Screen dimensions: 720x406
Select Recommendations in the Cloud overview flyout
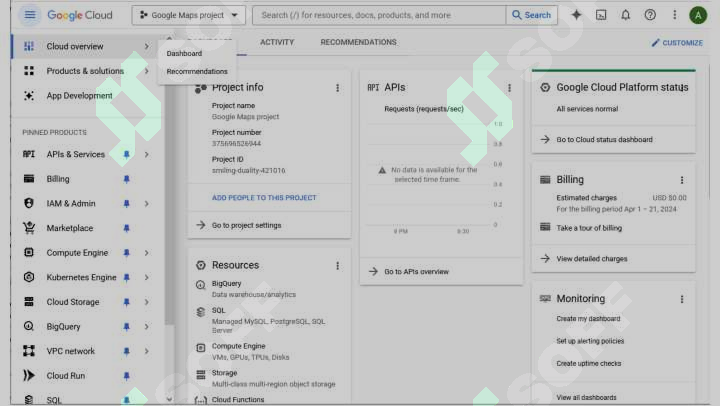[197, 71]
